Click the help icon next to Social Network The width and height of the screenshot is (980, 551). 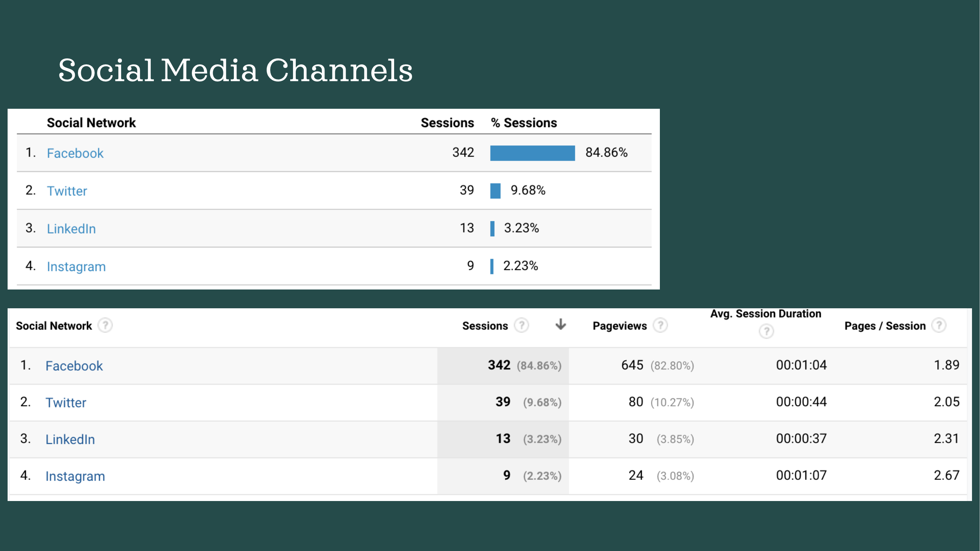[x=105, y=325]
